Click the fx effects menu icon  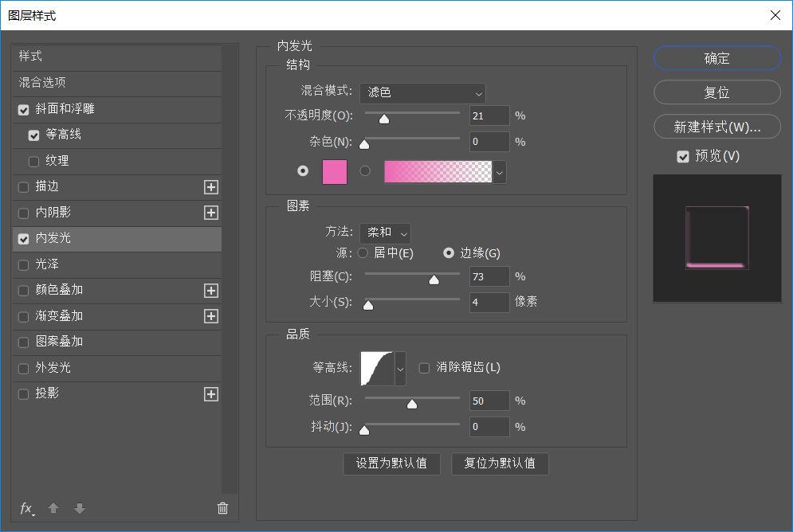(x=26, y=508)
